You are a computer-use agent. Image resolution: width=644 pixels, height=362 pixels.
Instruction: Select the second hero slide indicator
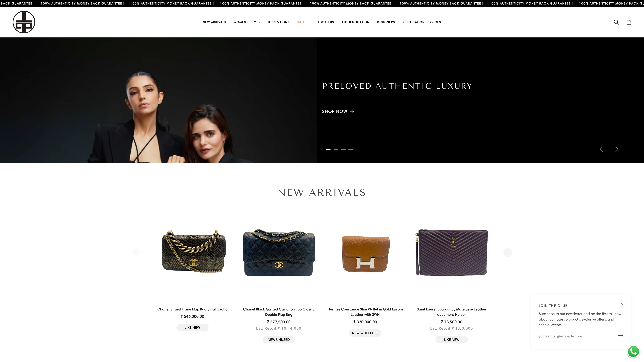[336, 149]
